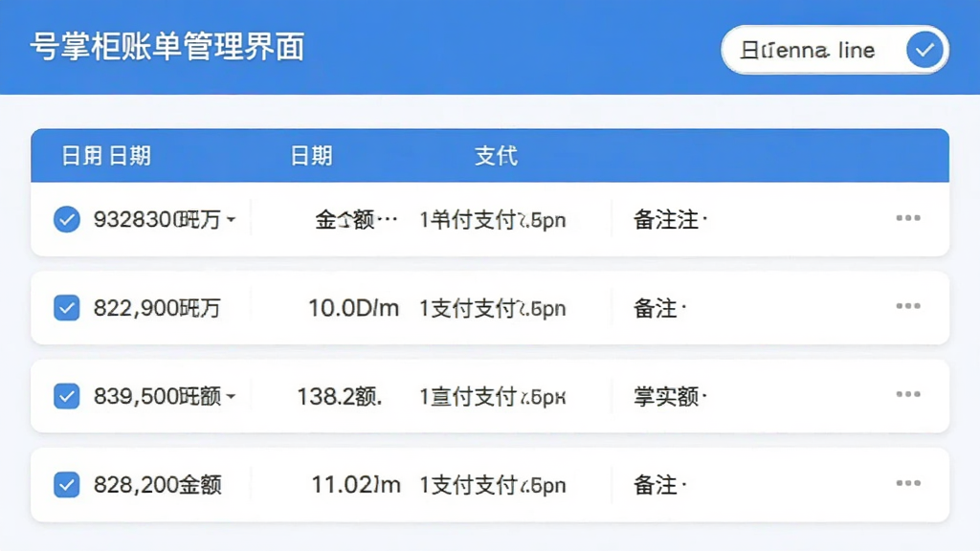Expand the dropdown arrow next to 839,500
Screen dimensions: 980x551
(232, 397)
